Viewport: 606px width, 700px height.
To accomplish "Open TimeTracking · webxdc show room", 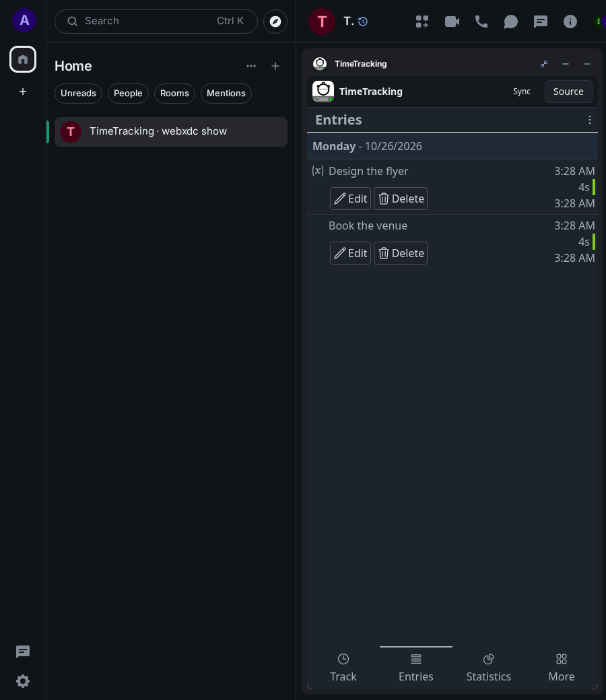I will point(171,132).
